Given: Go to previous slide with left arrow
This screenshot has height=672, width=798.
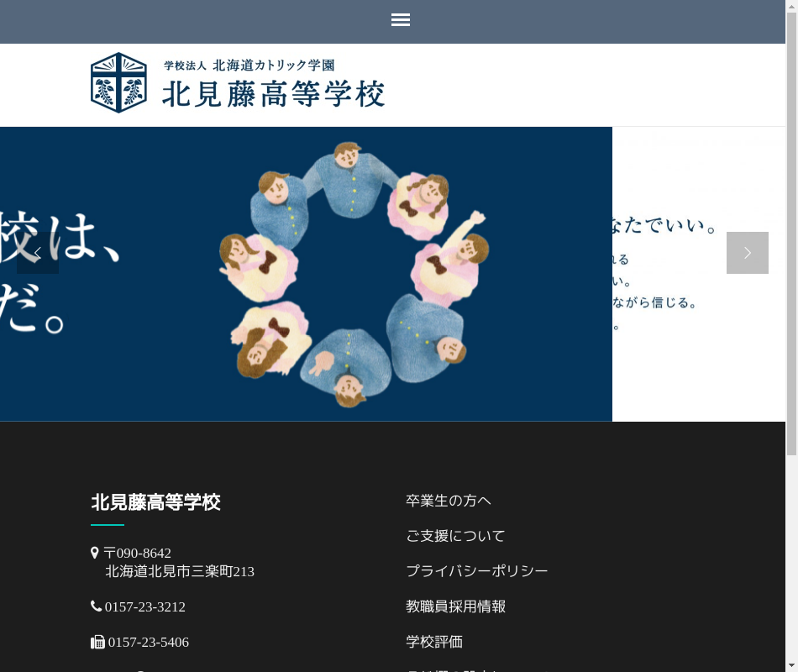Looking at the screenshot, I should (x=38, y=253).
